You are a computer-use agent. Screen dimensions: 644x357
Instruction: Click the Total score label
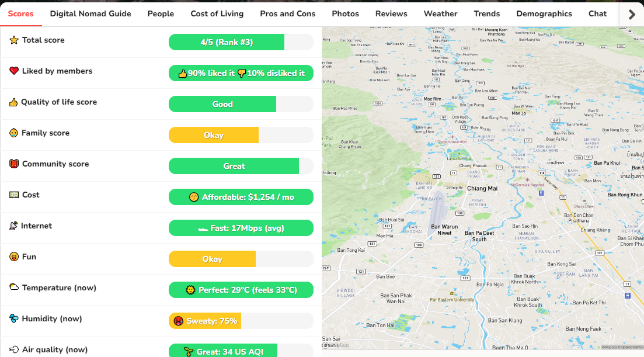pyautogui.click(x=43, y=40)
